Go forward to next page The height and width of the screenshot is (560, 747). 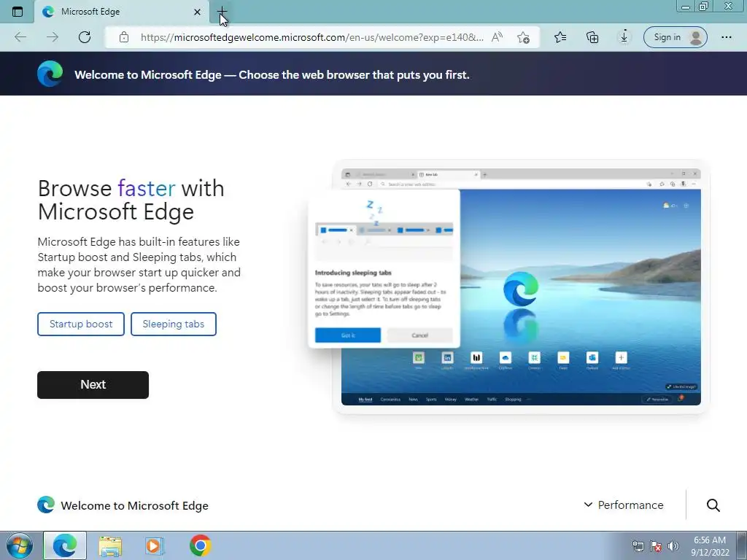coord(53,37)
